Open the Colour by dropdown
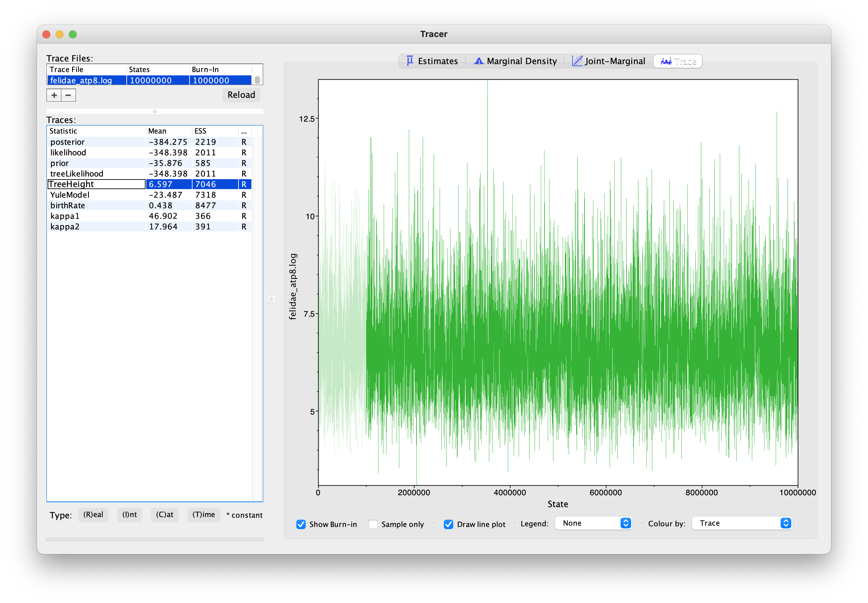This screenshot has width=868, height=603. pyautogui.click(x=742, y=523)
